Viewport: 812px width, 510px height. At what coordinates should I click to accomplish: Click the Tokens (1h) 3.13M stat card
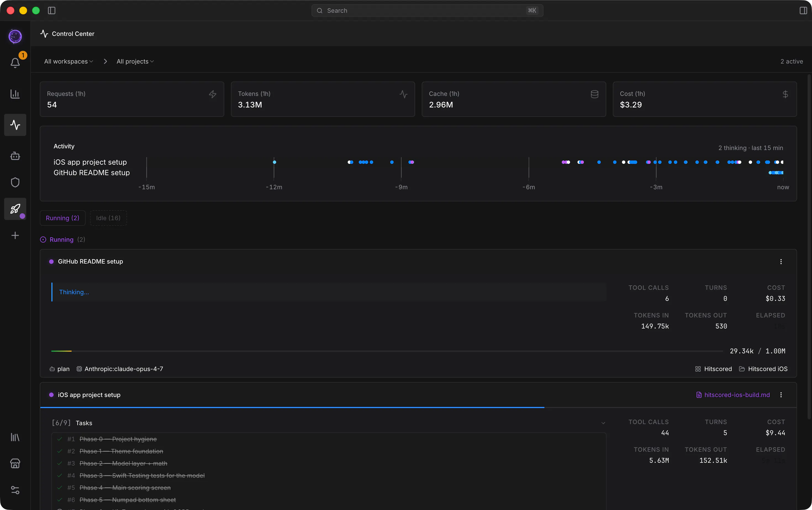[323, 99]
